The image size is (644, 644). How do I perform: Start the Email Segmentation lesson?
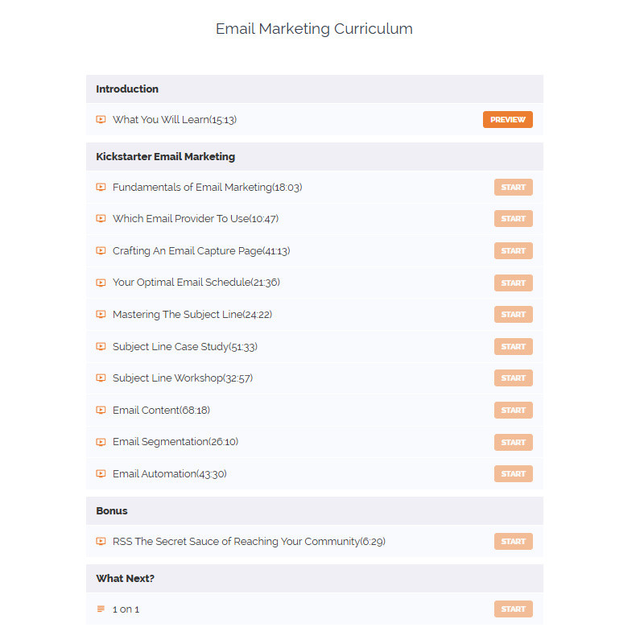coord(513,442)
